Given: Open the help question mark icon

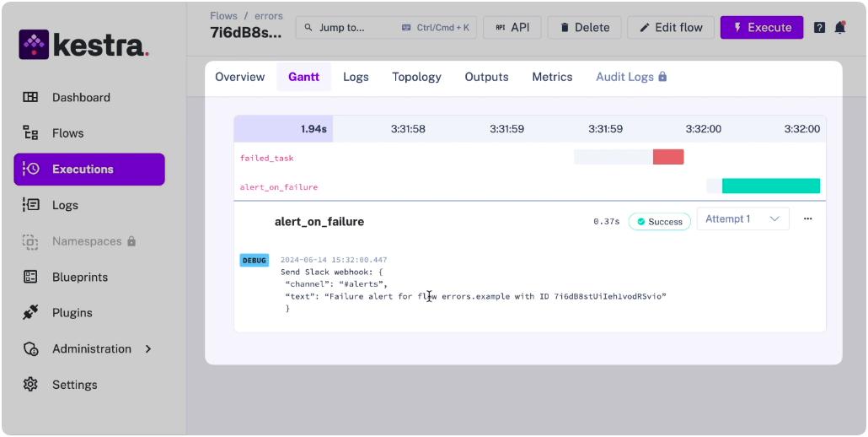Looking at the screenshot, I should [819, 28].
